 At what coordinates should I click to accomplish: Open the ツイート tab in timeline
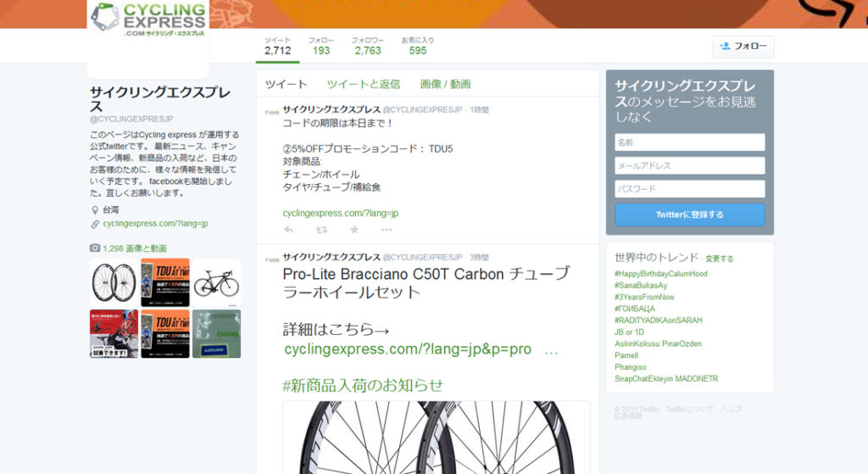286,84
